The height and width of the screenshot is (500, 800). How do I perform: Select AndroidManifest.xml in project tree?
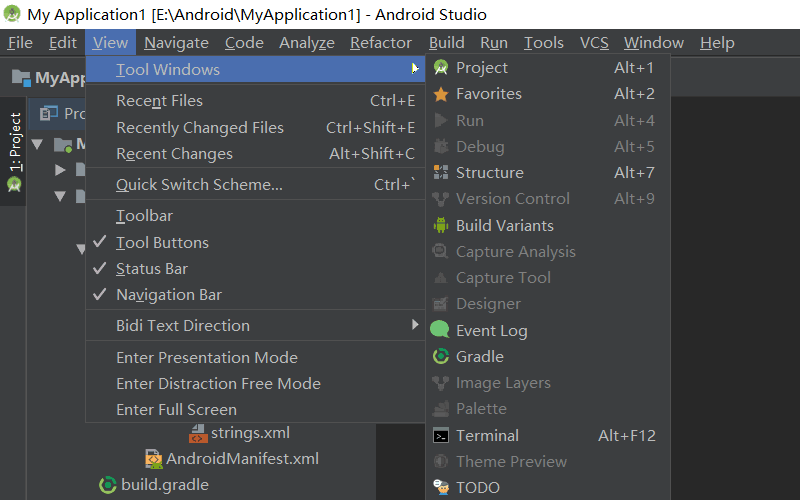point(242,459)
